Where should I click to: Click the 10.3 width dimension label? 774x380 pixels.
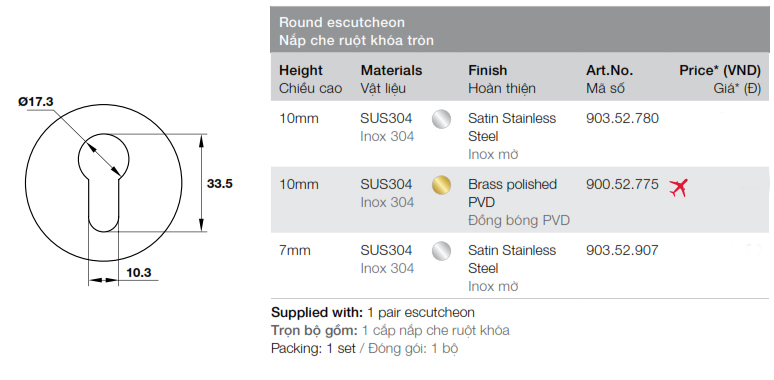(139, 272)
